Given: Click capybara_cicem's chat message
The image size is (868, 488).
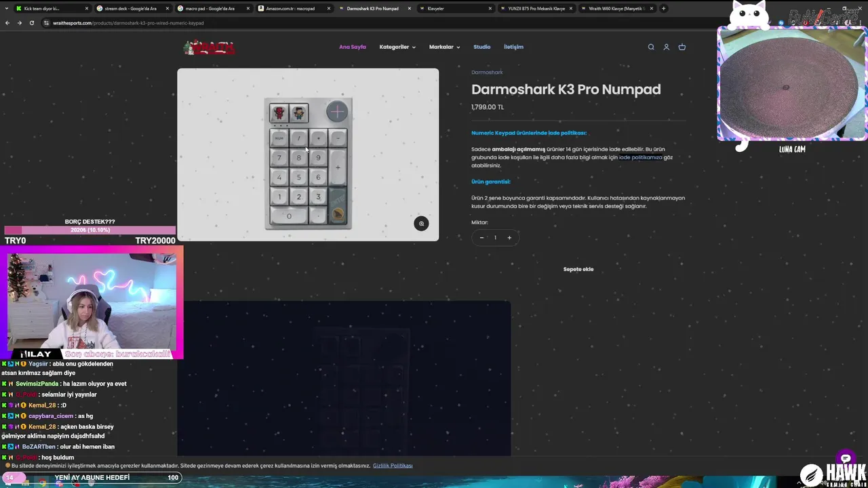Looking at the screenshot, I should [x=47, y=415].
